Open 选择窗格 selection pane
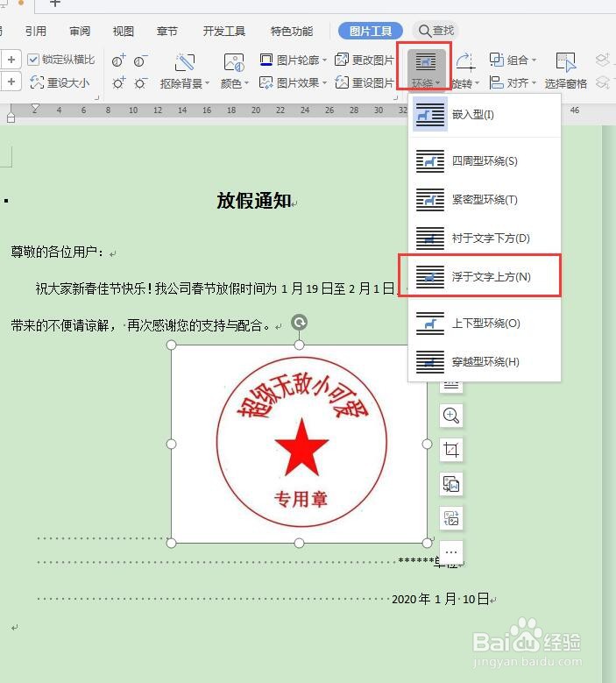 click(x=565, y=69)
